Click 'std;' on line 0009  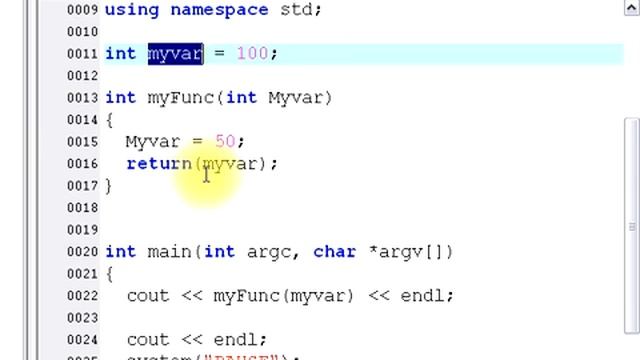pyautogui.click(x=301, y=9)
